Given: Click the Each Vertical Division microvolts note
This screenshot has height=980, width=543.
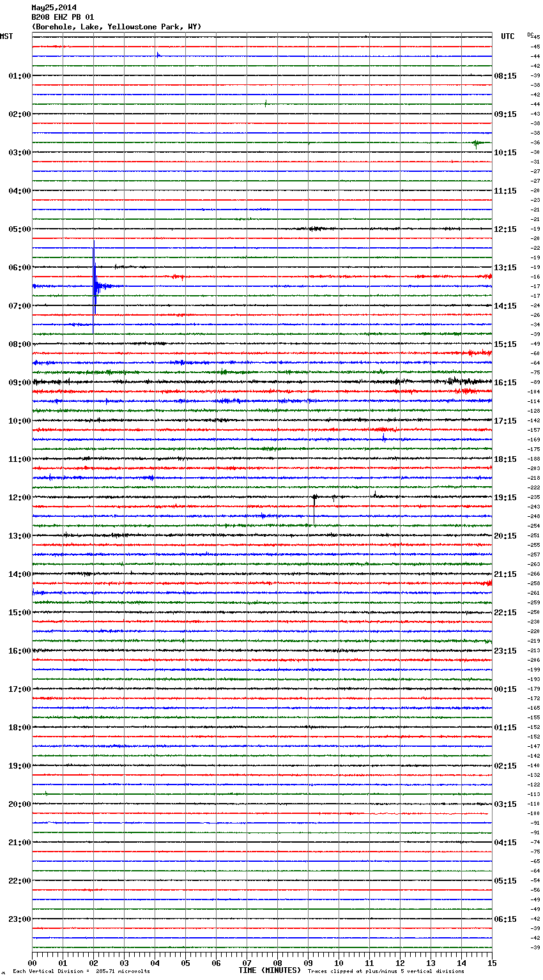Looking at the screenshot, I should coord(81,972).
